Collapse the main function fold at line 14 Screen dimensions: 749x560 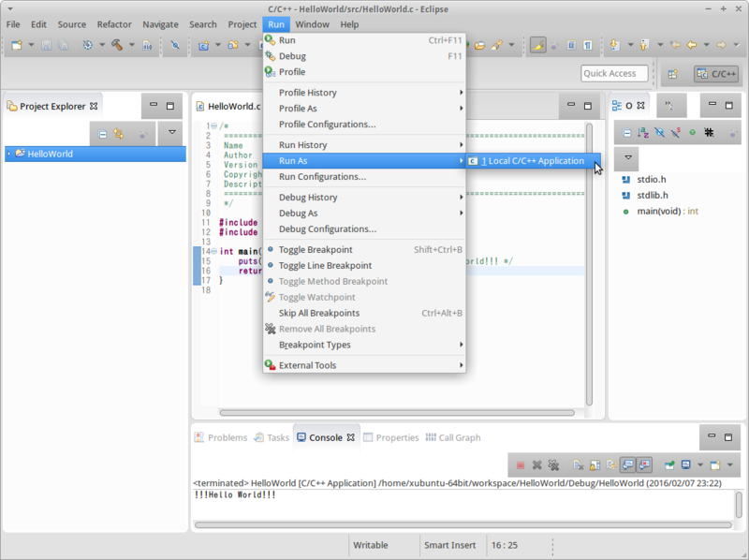[x=214, y=251]
